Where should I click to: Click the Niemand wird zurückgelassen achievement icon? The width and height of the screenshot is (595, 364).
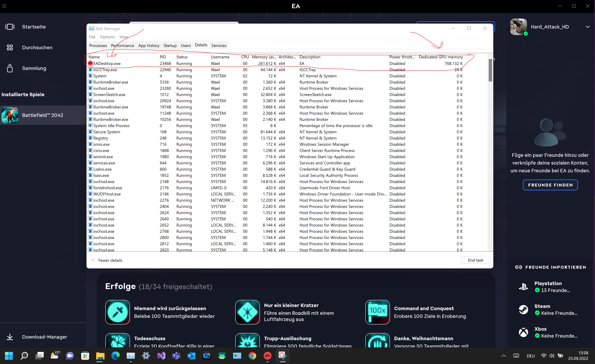click(118, 312)
